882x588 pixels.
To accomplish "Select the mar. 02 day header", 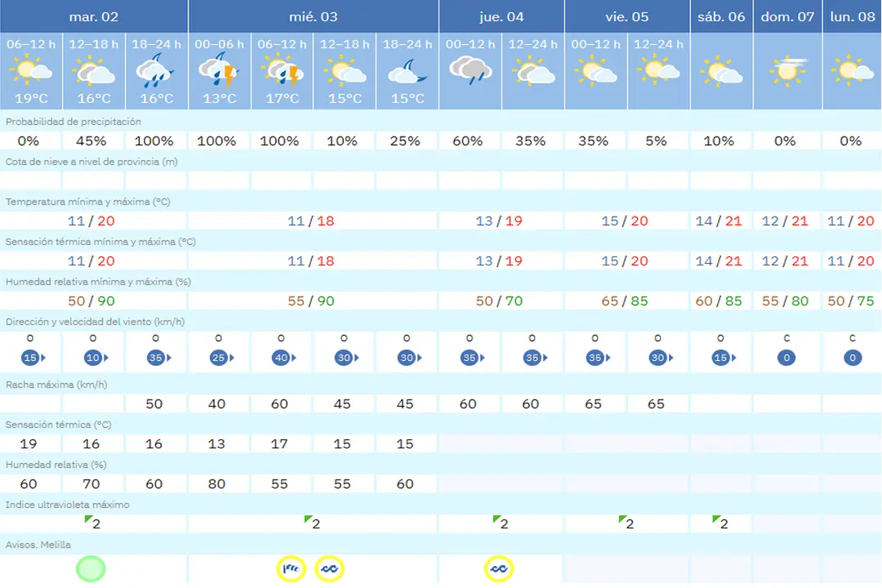I will 93,16.
